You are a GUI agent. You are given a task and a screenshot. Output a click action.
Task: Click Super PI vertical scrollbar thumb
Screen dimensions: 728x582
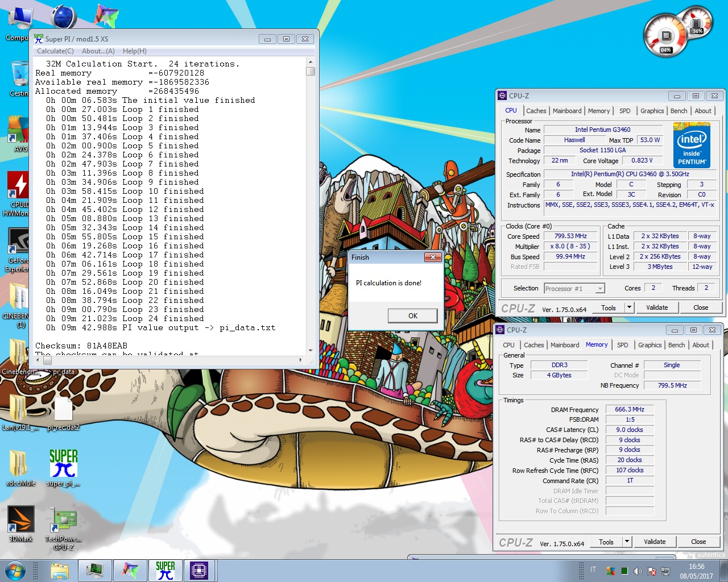pyautogui.click(x=311, y=72)
